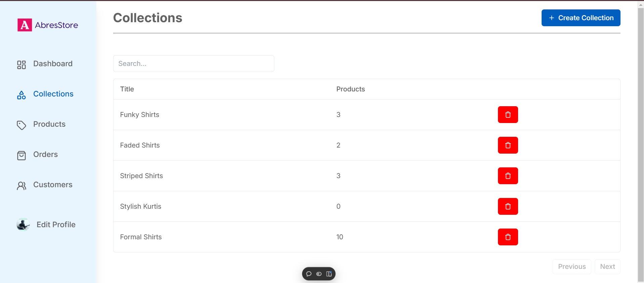Go to Products in sidebar
Viewport: 644px width, 283px height.
[x=49, y=124]
